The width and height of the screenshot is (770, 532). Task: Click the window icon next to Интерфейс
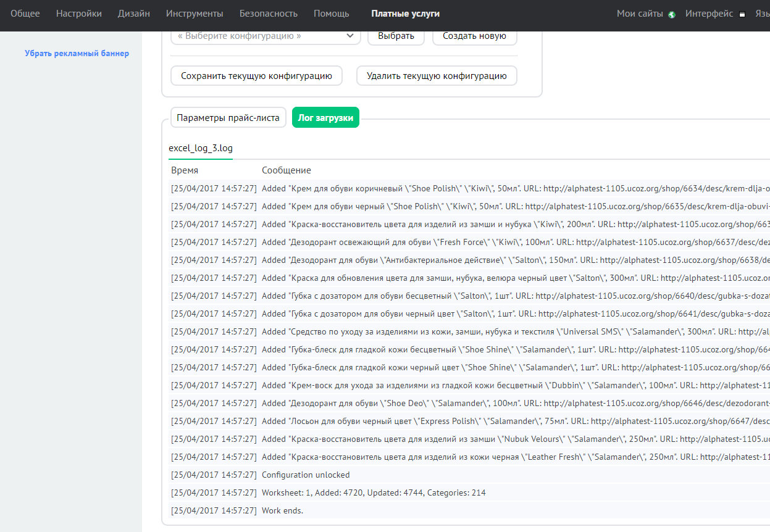click(742, 14)
